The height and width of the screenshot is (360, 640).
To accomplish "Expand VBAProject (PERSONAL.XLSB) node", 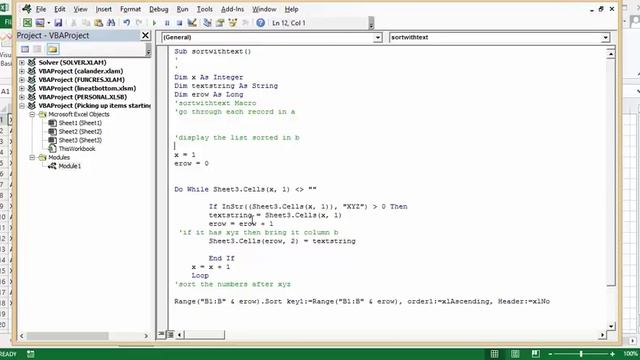I will click(x=22, y=97).
